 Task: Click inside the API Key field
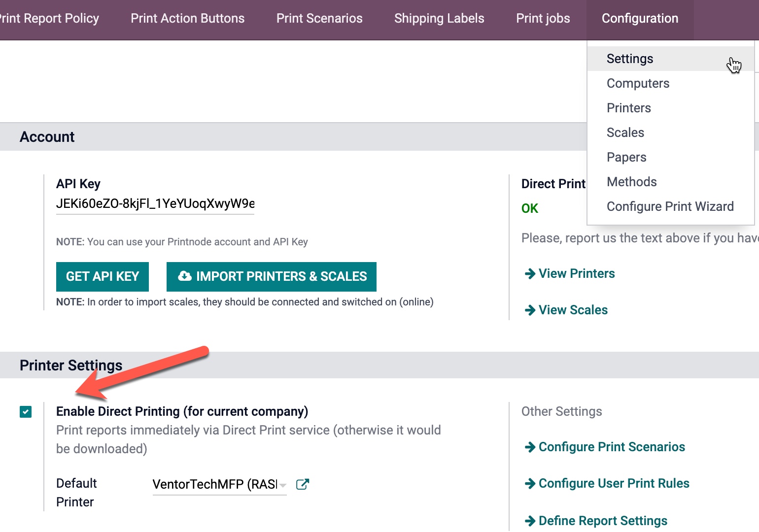(154, 204)
